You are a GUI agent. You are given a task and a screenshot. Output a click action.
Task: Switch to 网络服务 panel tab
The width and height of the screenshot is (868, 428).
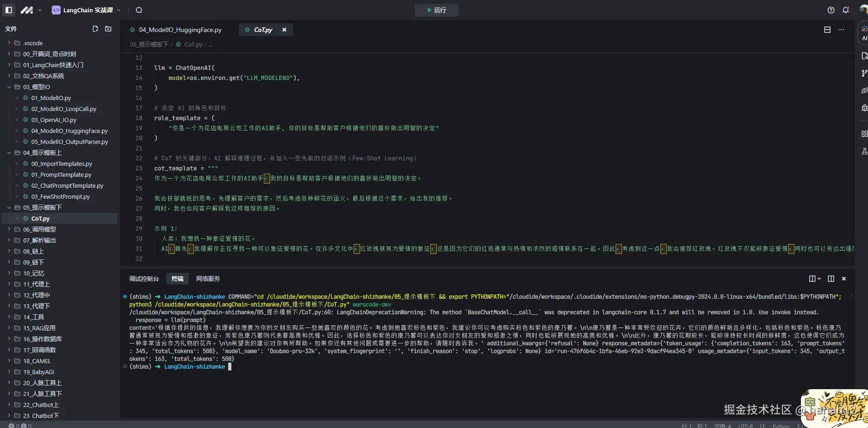tap(208, 279)
